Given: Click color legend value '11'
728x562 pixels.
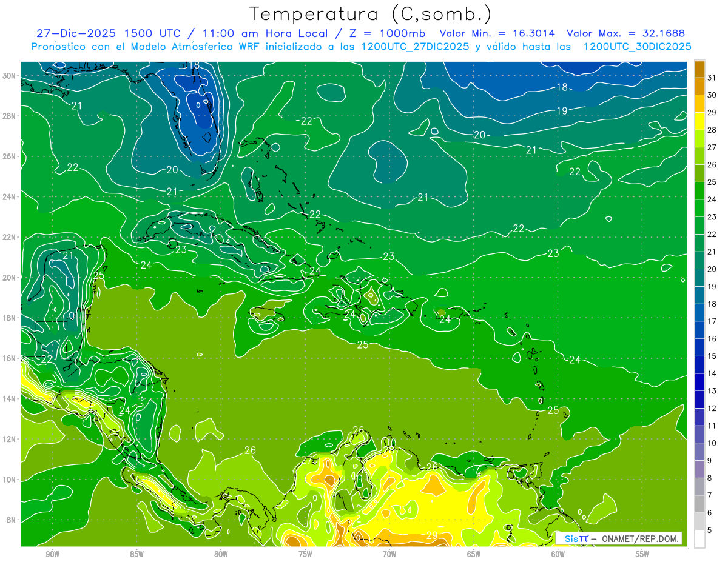Looking at the screenshot, I should point(712,426).
